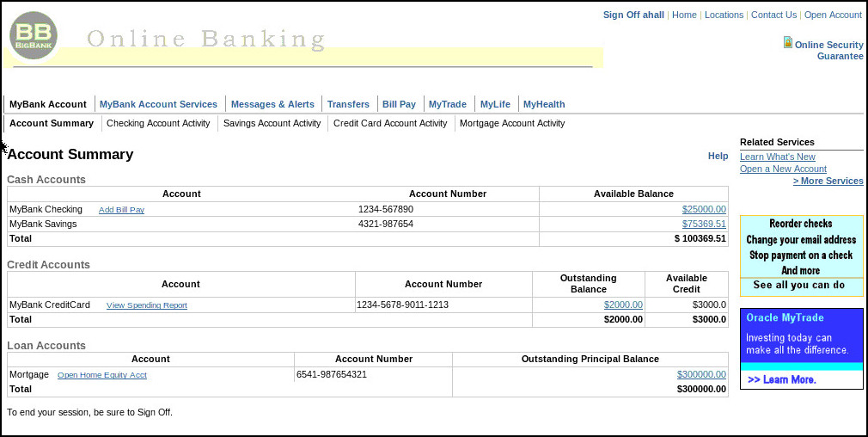The width and height of the screenshot is (868, 437).
Task: Click Open Home Equity Acct link
Action: pyautogui.click(x=102, y=375)
